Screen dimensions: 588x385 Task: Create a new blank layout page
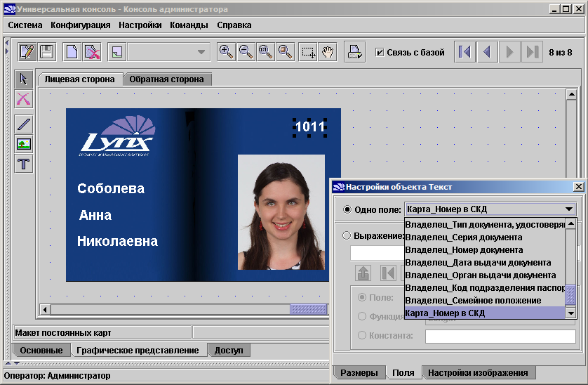(x=72, y=52)
